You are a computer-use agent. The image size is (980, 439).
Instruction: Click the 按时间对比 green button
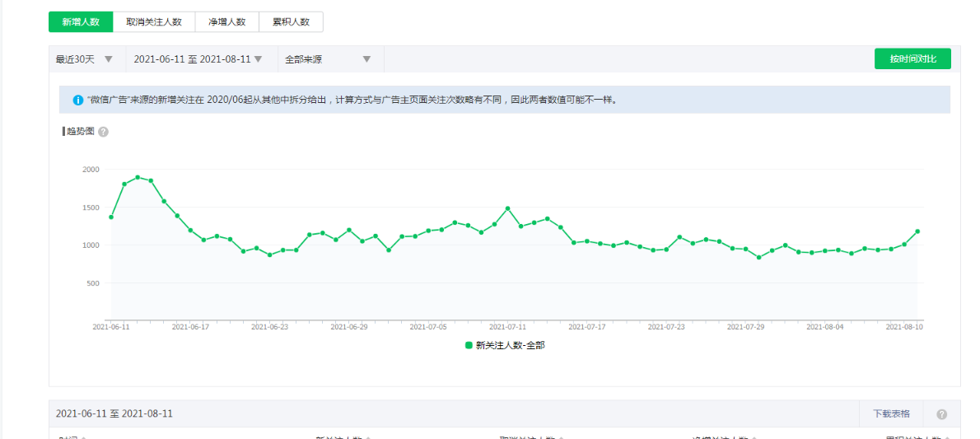coord(912,58)
